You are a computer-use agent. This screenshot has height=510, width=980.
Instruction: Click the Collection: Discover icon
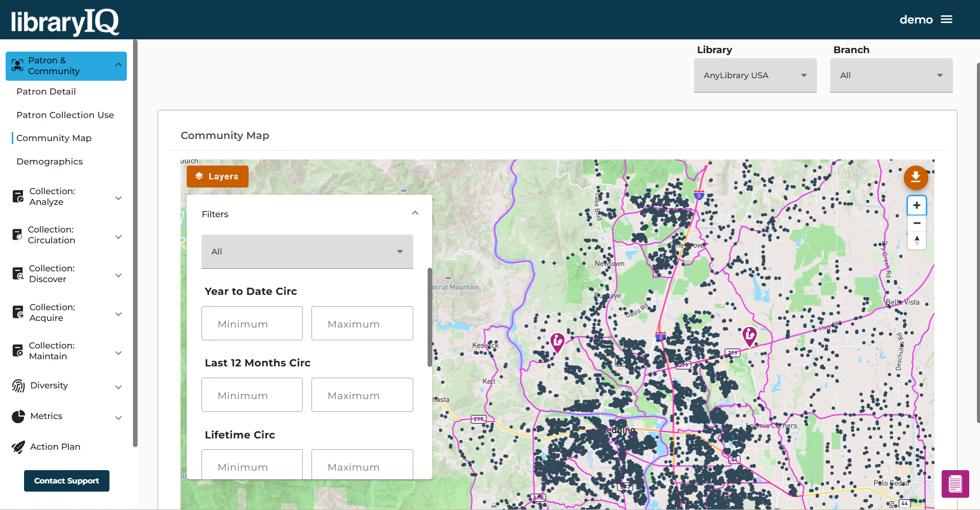coord(18,273)
